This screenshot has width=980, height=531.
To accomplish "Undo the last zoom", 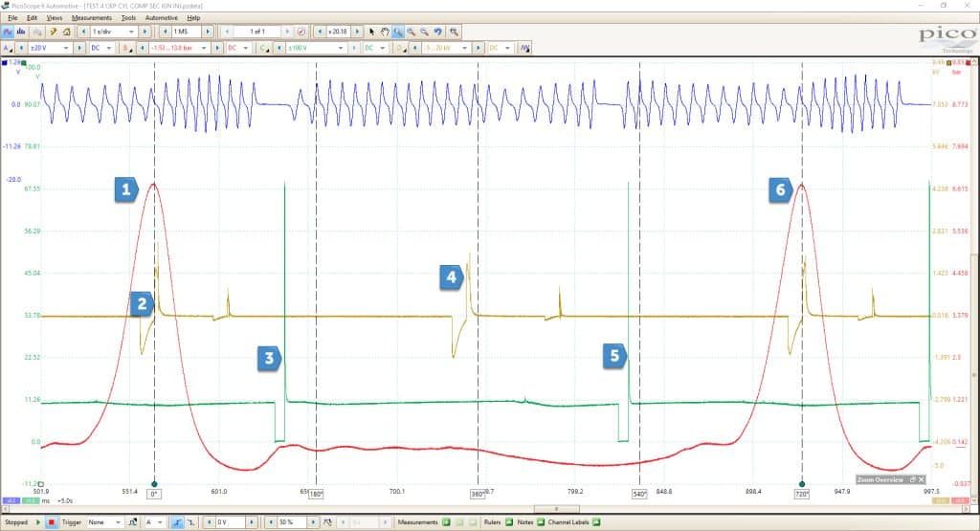I will pyautogui.click(x=437, y=32).
